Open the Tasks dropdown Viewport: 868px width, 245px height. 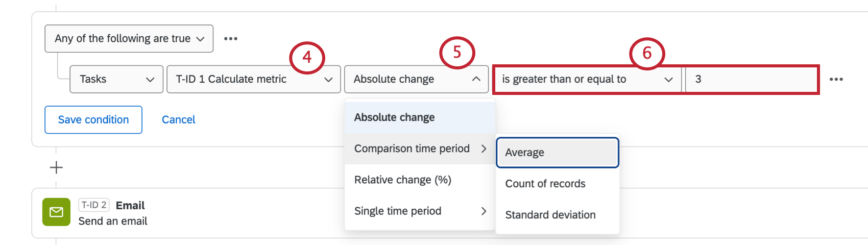(x=116, y=79)
